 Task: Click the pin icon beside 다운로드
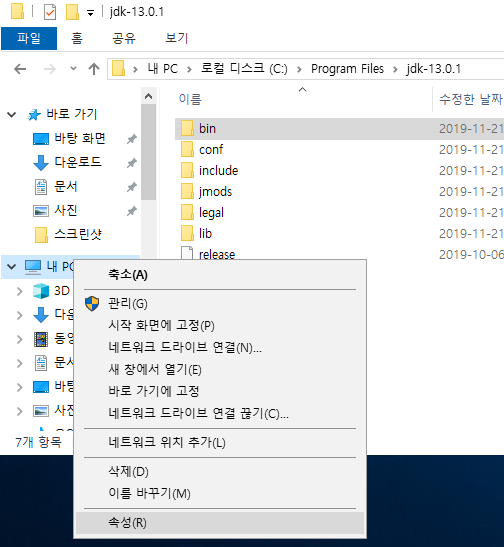click(131, 163)
